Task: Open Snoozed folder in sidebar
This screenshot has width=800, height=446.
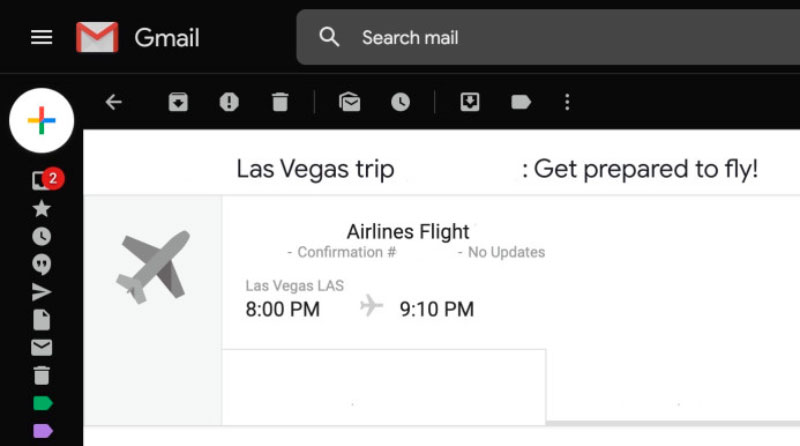Action: click(41, 236)
